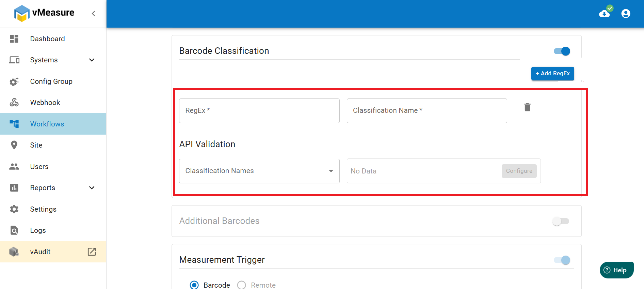
Task: Click the trash icon to delete RegEx row
Action: [x=527, y=107]
